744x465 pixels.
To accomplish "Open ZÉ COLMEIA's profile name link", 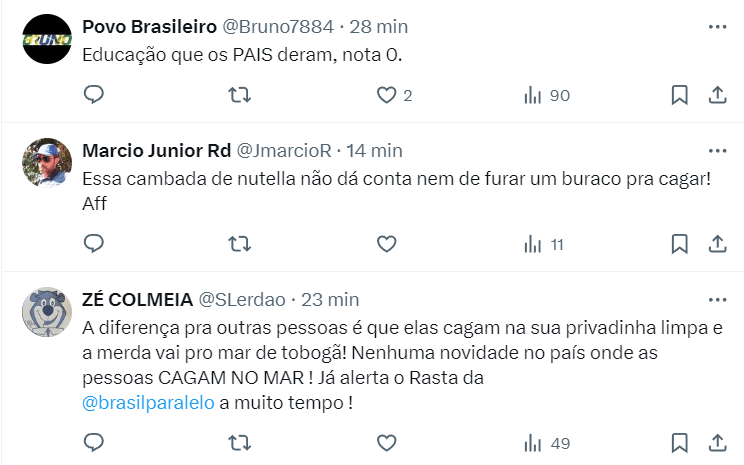I will (136, 299).
